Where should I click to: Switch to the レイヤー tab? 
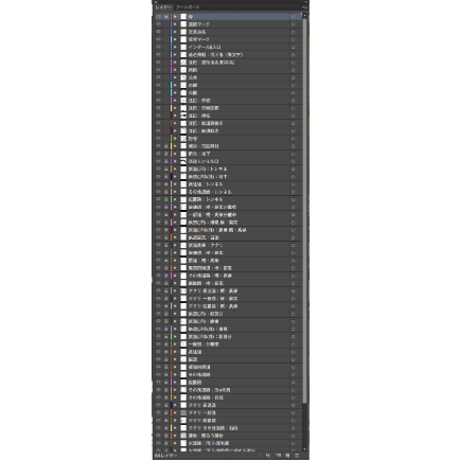coord(163,7)
